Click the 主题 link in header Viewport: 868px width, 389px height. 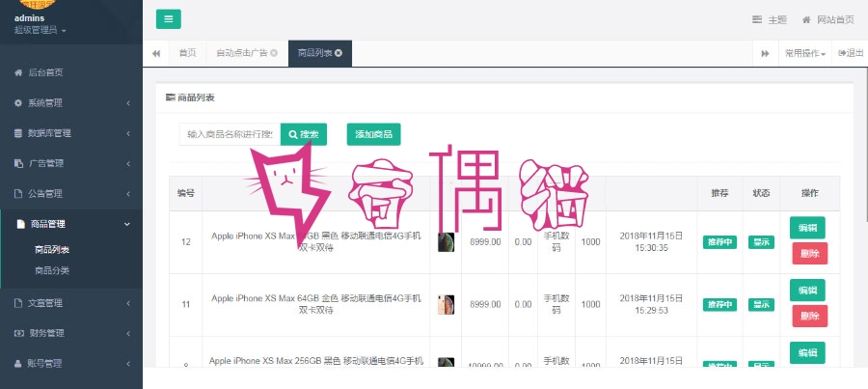[x=770, y=20]
